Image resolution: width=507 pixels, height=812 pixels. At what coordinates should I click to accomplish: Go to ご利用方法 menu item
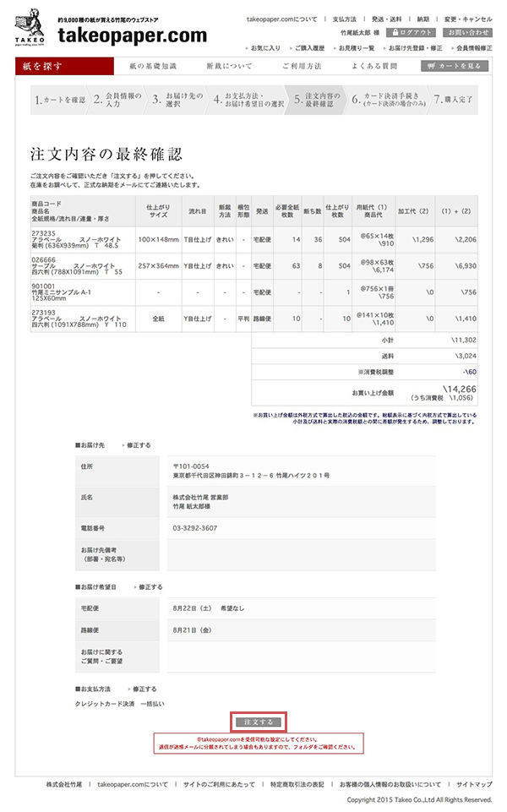pos(302,66)
